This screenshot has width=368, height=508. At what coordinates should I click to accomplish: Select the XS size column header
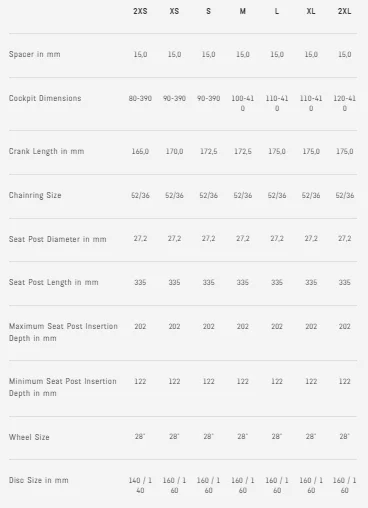click(174, 11)
